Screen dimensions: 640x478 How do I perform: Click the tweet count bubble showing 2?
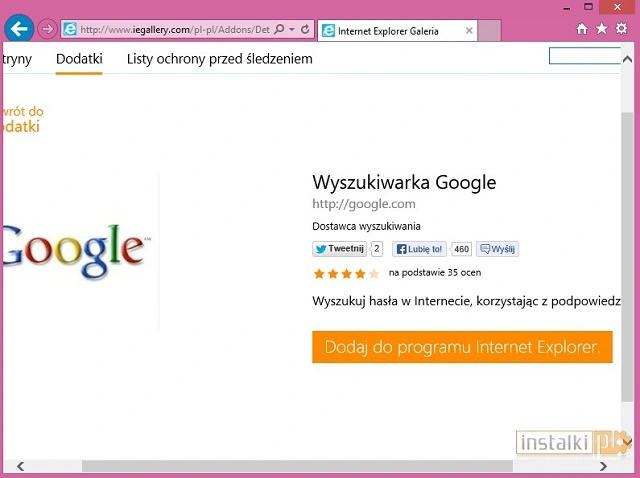(377, 249)
